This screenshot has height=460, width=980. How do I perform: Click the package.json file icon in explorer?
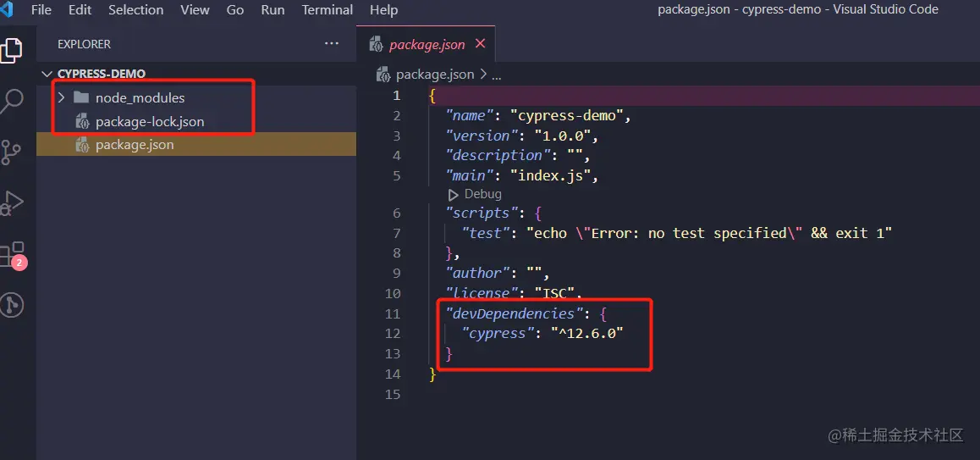tap(82, 145)
